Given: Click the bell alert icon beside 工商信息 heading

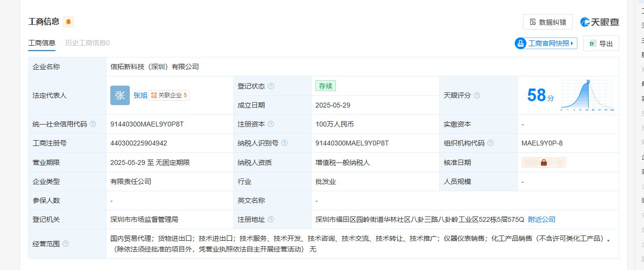Looking at the screenshot, I should click(x=69, y=22).
